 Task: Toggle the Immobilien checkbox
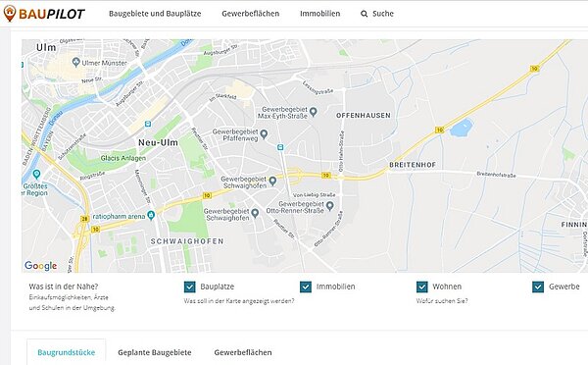(306, 287)
